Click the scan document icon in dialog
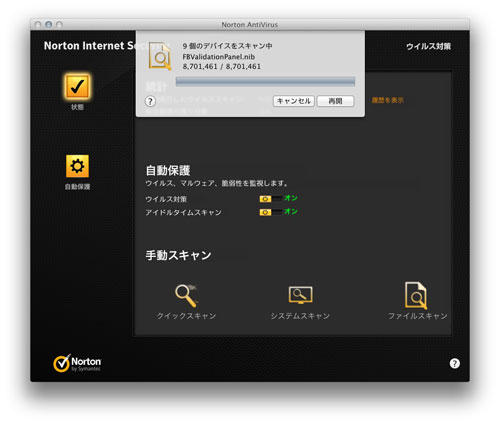The image size is (500, 424). tap(160, 56)
